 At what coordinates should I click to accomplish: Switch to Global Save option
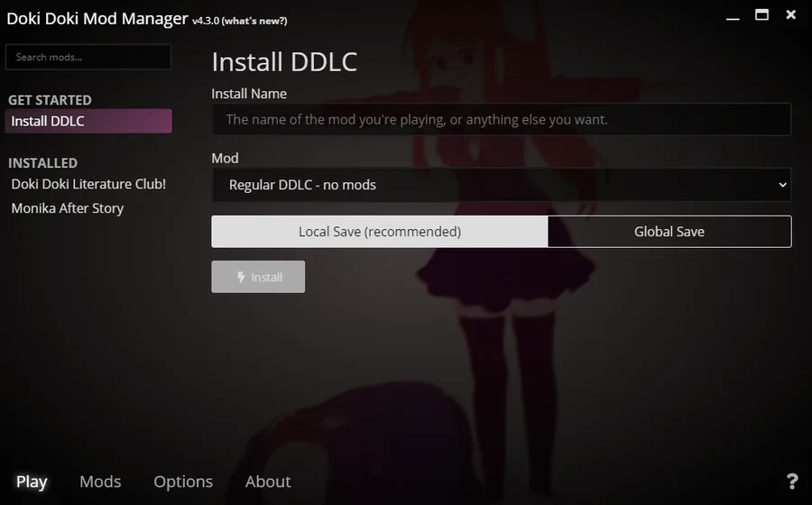pos(669,231)
